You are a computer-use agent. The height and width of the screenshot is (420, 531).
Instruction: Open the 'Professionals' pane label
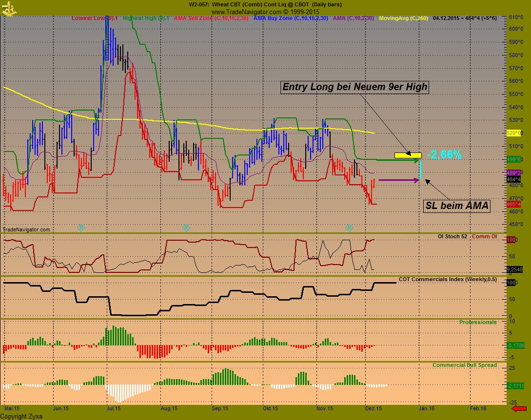(x=478, y=322)
